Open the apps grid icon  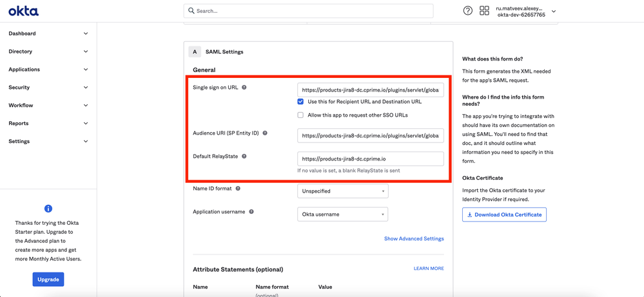point(484,11)
